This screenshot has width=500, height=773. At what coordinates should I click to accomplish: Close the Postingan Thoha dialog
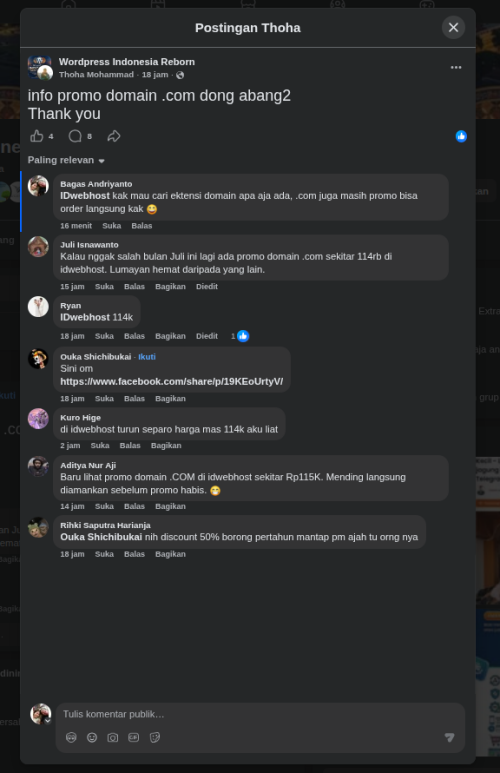click(454, 28)
